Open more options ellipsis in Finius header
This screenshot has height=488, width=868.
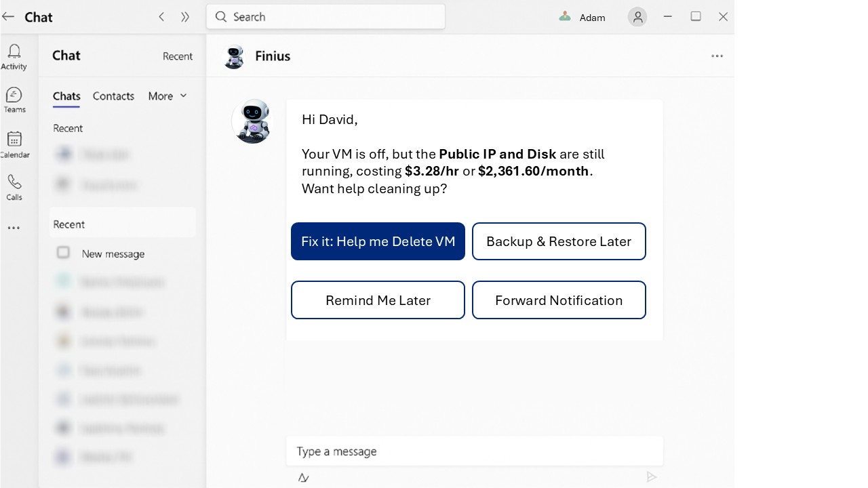point(717,56)
